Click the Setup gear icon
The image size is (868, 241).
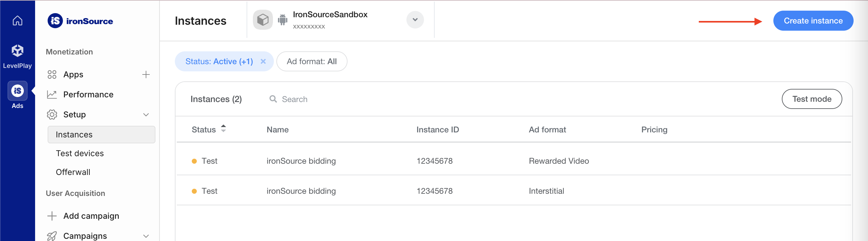52,115
